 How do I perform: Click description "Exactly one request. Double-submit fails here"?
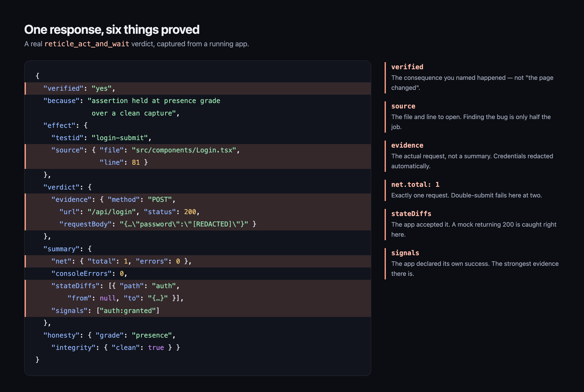tap(467, 196)
